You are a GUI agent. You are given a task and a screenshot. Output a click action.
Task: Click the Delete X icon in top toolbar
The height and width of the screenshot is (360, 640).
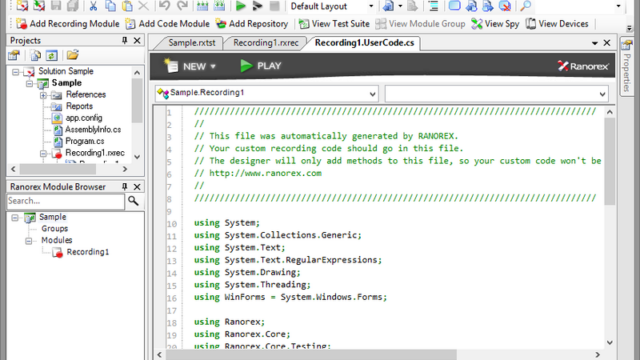tap(143, 6)
